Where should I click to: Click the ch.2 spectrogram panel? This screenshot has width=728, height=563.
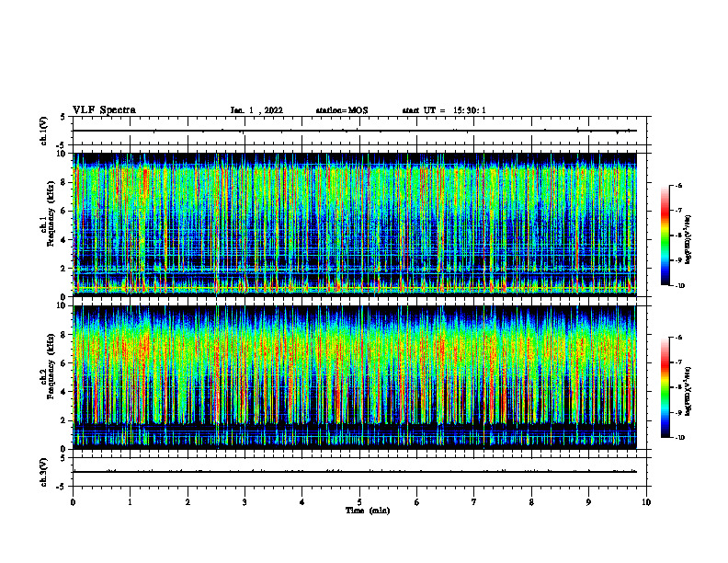tap(355, 377)
